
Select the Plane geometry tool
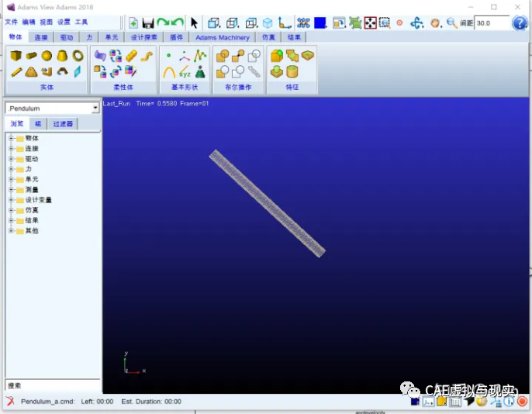[78, 71]
